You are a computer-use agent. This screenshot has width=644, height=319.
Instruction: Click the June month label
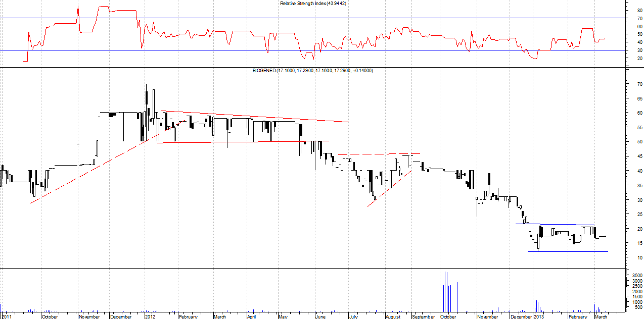(320, 316)
